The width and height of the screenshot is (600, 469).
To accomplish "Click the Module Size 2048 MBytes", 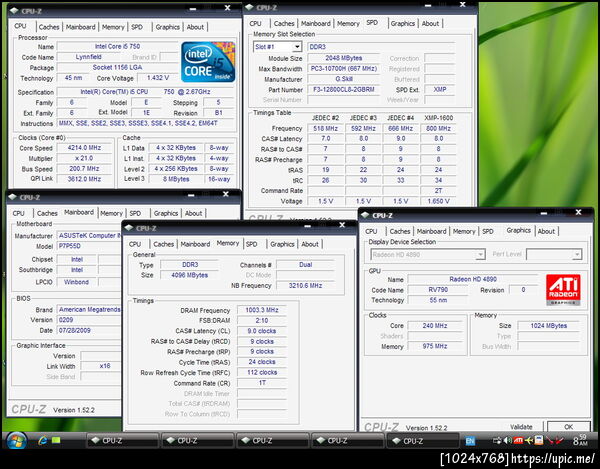I will (x=344, y=58).
